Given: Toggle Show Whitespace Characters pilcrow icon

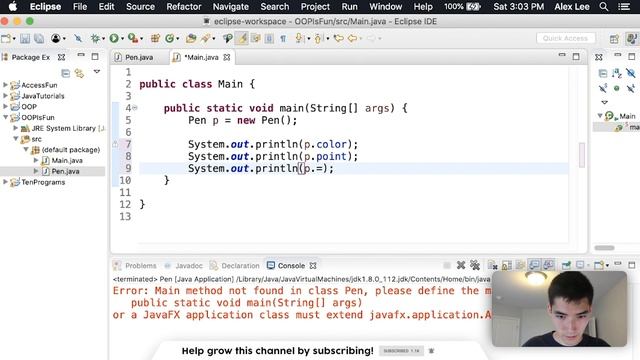Looking at the screenshot, I should pyautogui.click(x=283, y=38).
